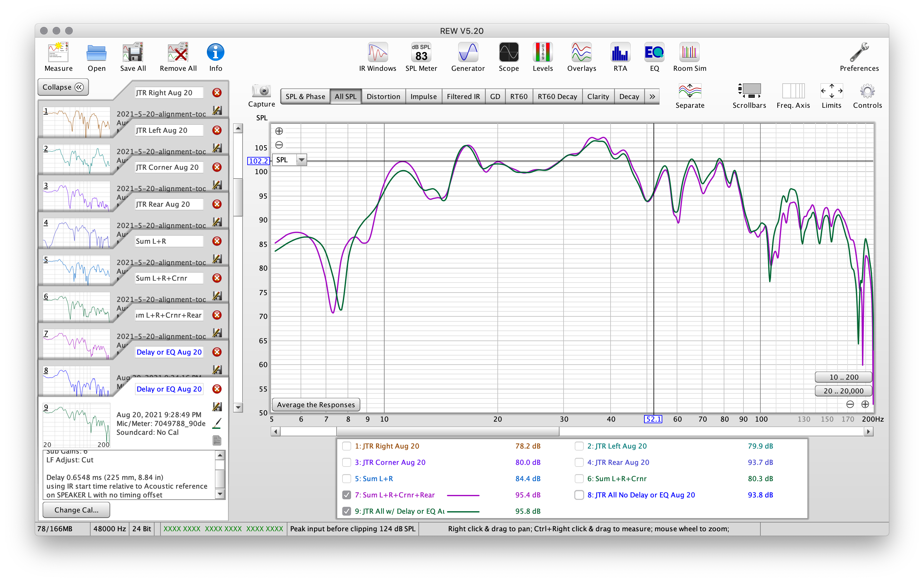
Task: Show more graph tabs with the chevron
Action: 652,96
